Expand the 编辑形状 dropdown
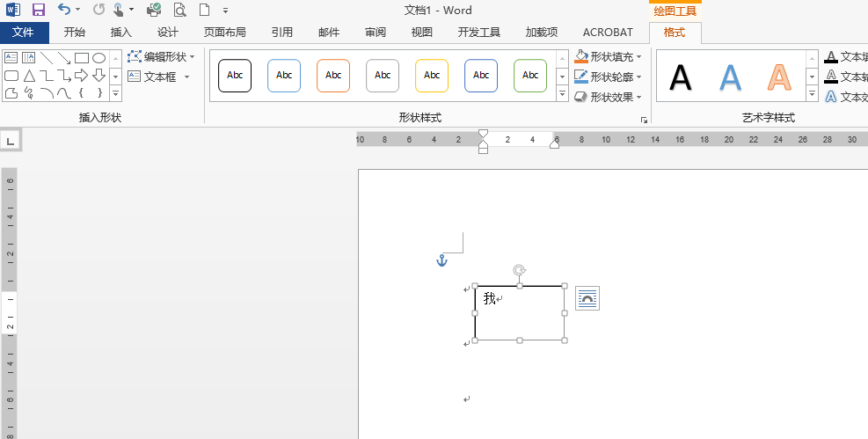 tap(192, 57)
